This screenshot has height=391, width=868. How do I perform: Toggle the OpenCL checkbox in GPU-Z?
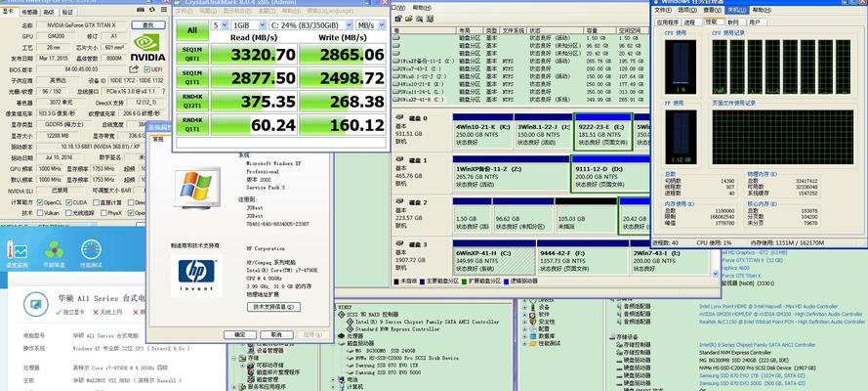coord(40,202)
